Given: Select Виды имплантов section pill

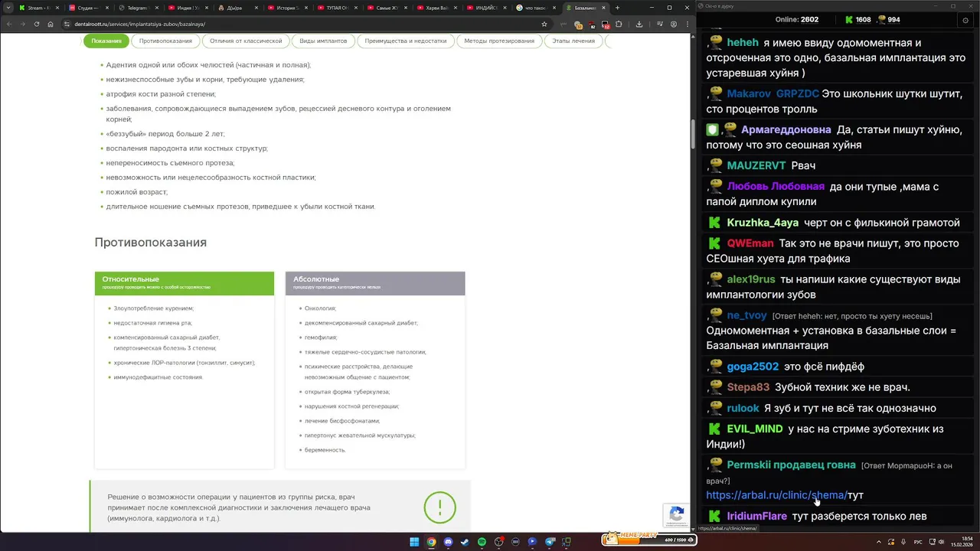Looking at the screenshot, I should (323, 41).
